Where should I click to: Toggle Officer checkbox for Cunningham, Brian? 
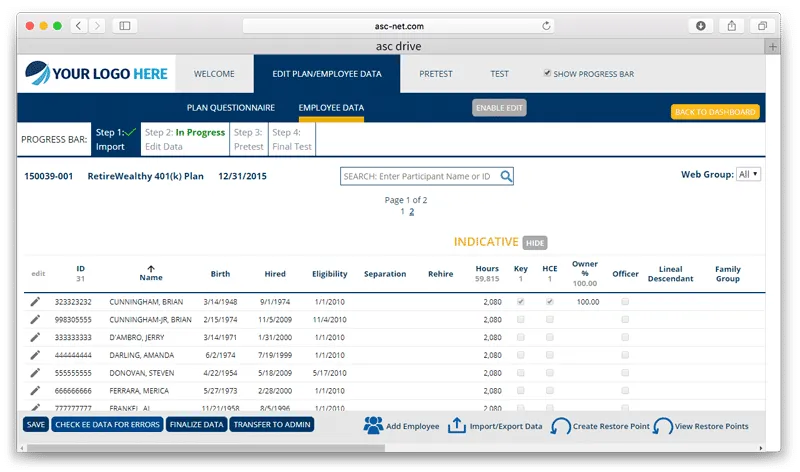coord(625,301)
